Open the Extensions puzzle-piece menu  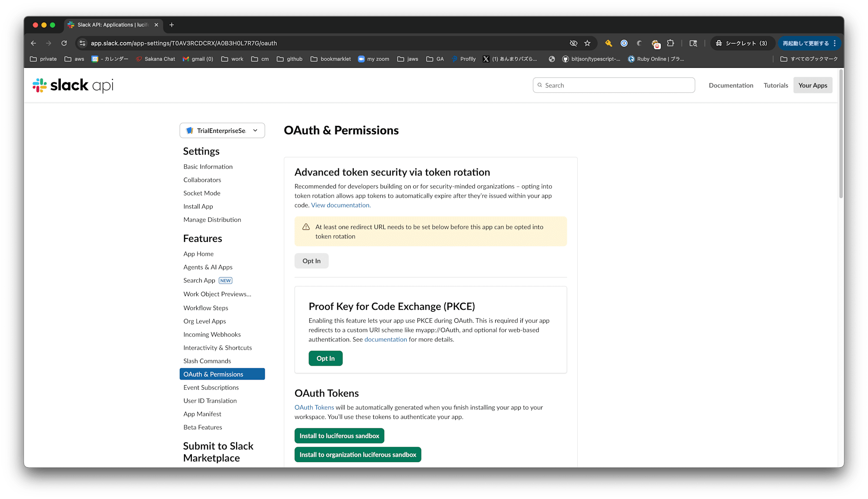671,43
